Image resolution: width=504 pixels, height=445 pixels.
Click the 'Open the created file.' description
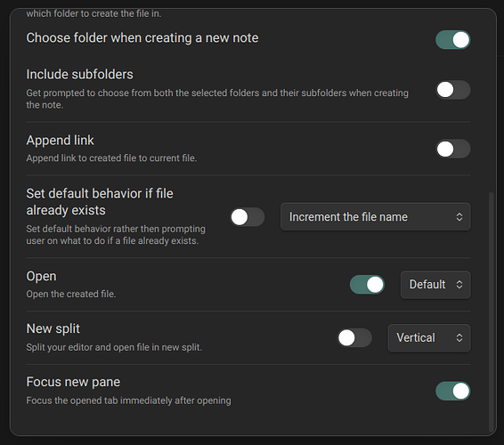pyautogui.click(x=71, y=294)
